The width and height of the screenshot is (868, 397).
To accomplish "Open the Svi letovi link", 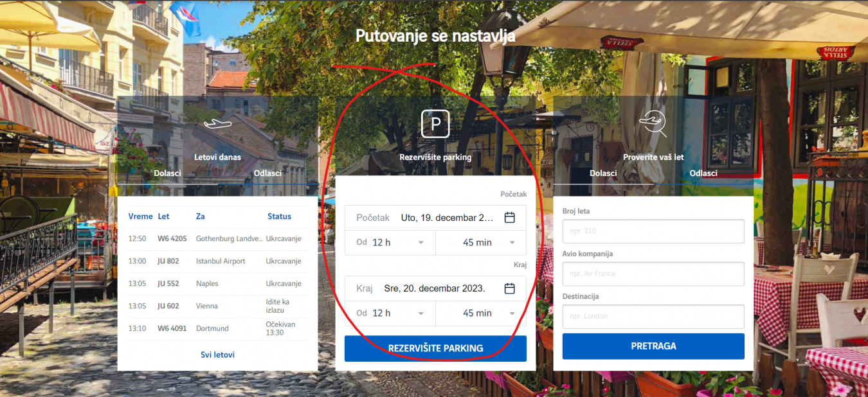I will click(x=217, y=355).
